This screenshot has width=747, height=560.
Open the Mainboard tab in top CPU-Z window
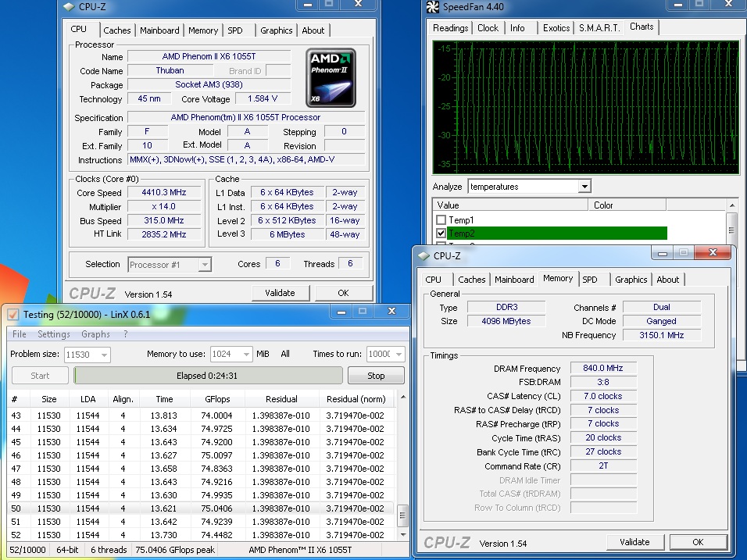[x=159, y=30]
